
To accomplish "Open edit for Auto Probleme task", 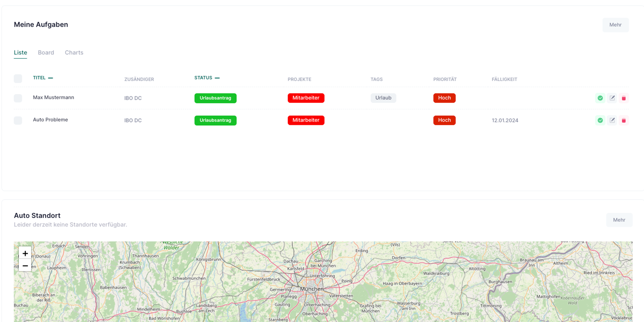I will click(612, 121).
